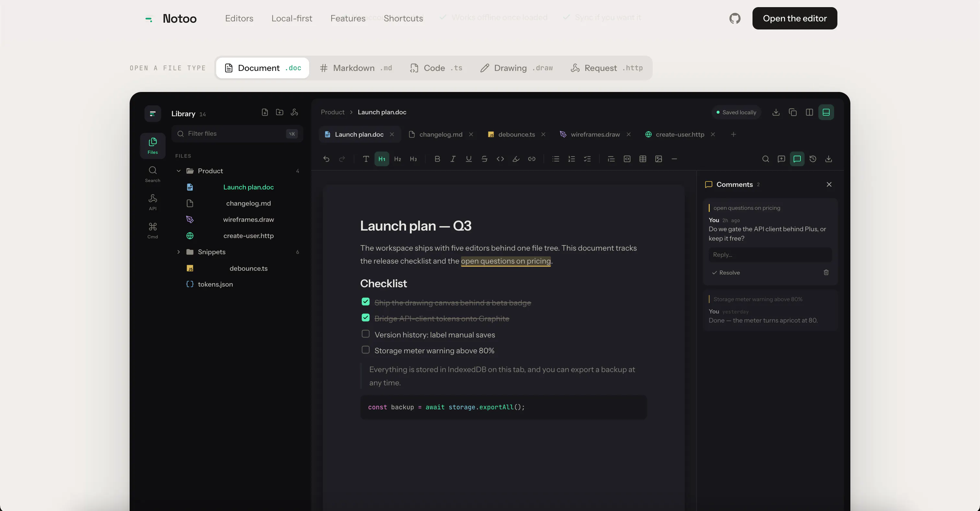This screenshot has width=980, height=511.
Task: Open the Search sidebar panel
Action: (x=153, y=174)
